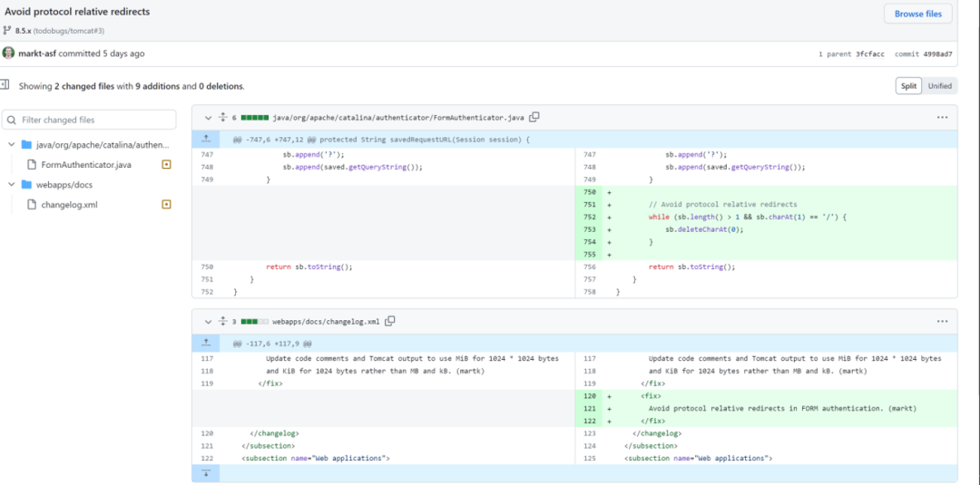Expand up hunk arrow in changelog.xml diff
Screen dimensions: 980x485
(206, 344)
